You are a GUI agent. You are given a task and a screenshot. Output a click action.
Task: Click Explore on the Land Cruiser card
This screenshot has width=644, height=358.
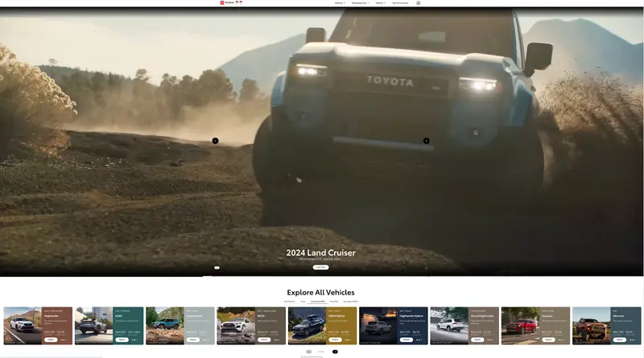tap(192, 340)
